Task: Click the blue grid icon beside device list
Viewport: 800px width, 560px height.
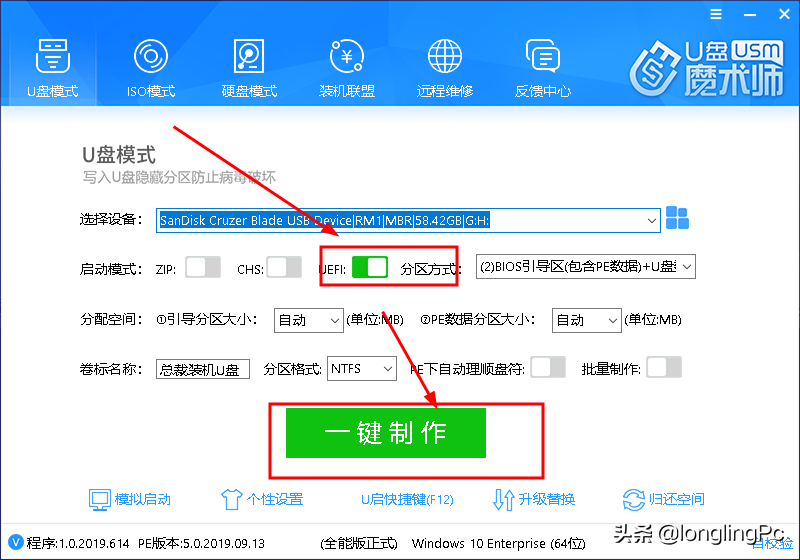Action: point(678,218)
